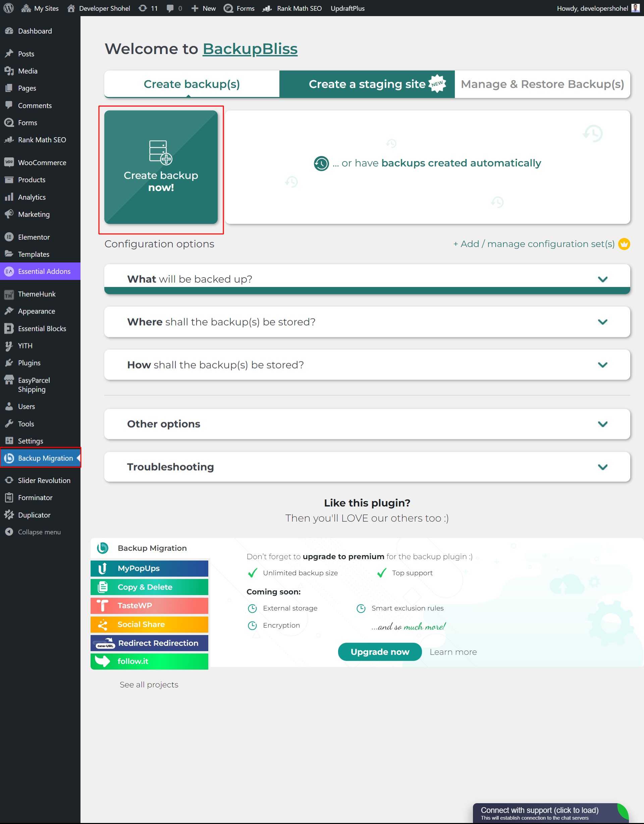Screen dimensions: 644x824
Task: Click Connect with support chat widget
Action: [x=550, y=813]
